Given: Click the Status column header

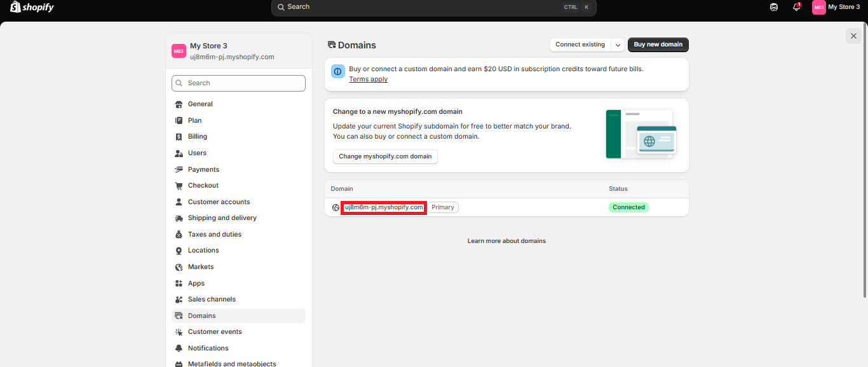Looking at the screenshot, I should click(x=618, y=189).
